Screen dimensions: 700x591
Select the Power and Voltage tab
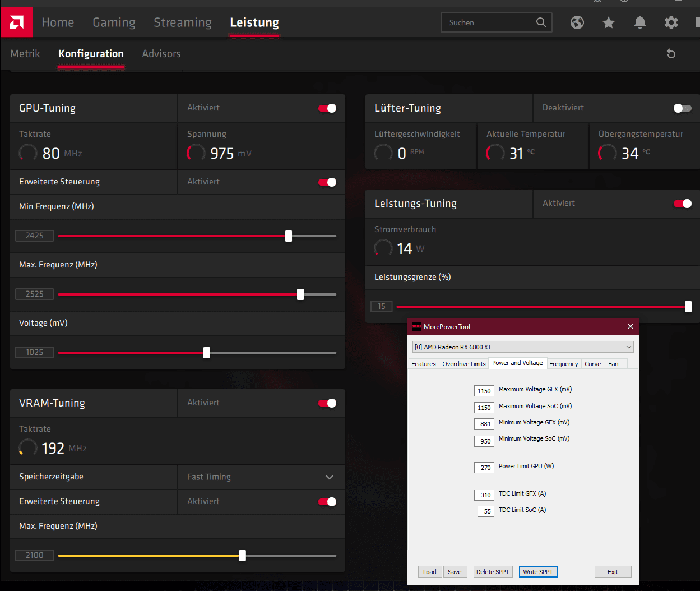pos(517,363)
